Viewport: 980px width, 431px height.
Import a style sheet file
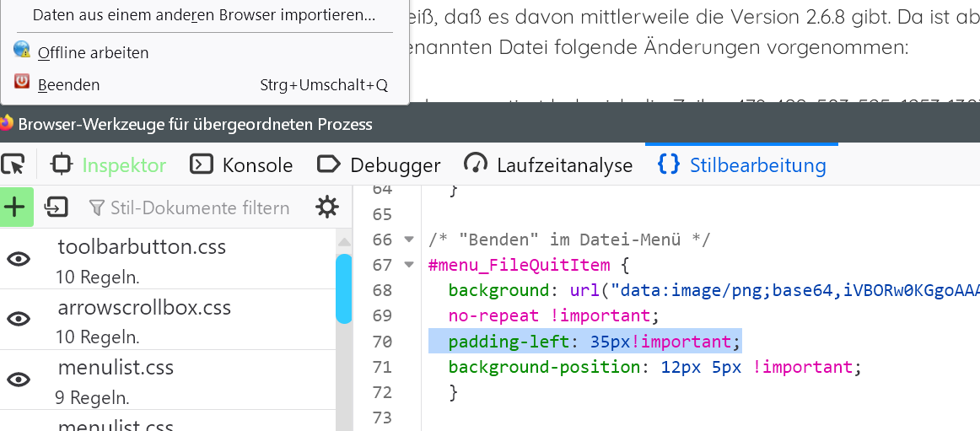click(x=57, y=207)
